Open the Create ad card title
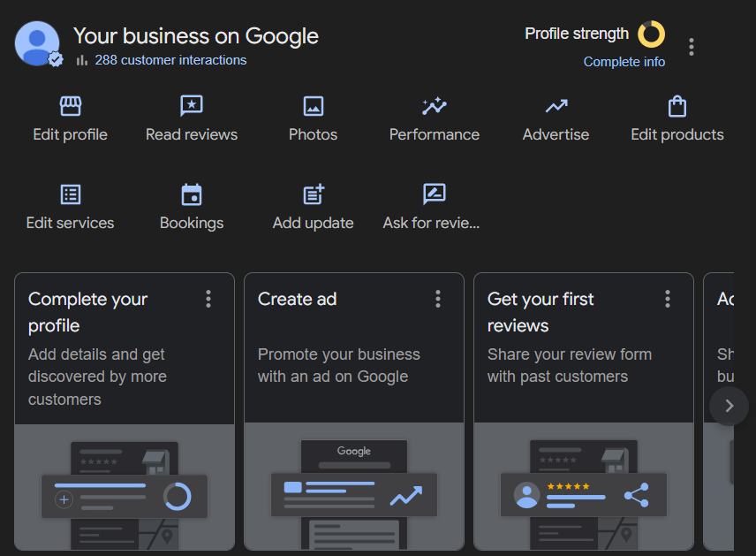The width and height of the screenshot is (756, 556). [x=297, y=300]
